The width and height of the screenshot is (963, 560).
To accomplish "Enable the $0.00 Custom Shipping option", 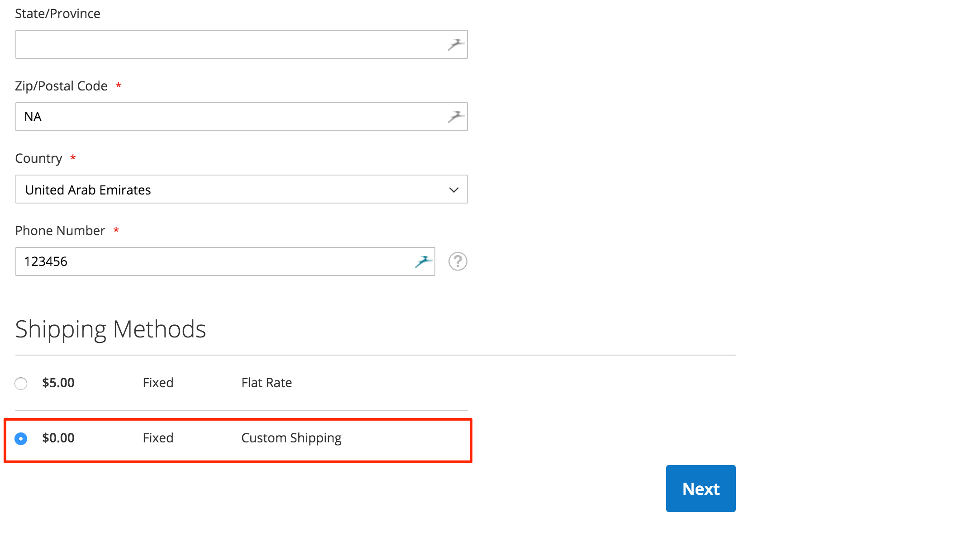I will 21,437.
